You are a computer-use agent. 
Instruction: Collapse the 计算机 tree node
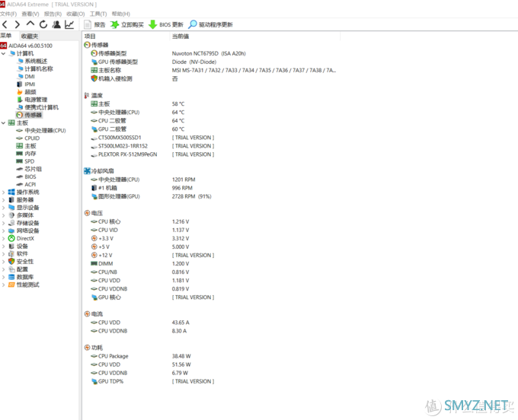(x=3, y=53)
